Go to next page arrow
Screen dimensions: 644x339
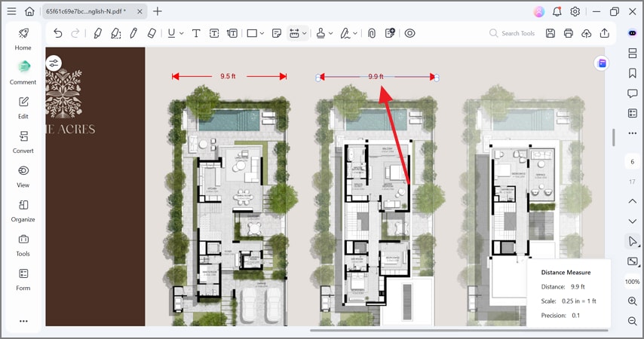633,221
